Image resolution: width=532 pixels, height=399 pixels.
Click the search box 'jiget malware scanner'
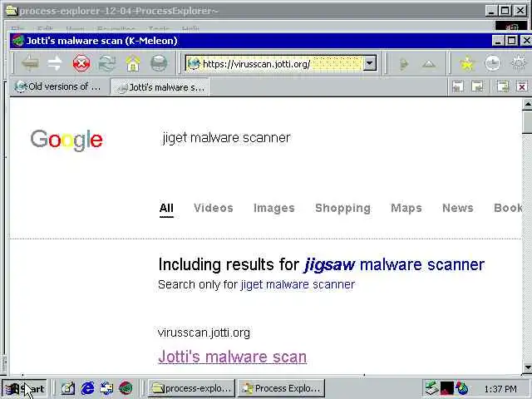[227, 138]
